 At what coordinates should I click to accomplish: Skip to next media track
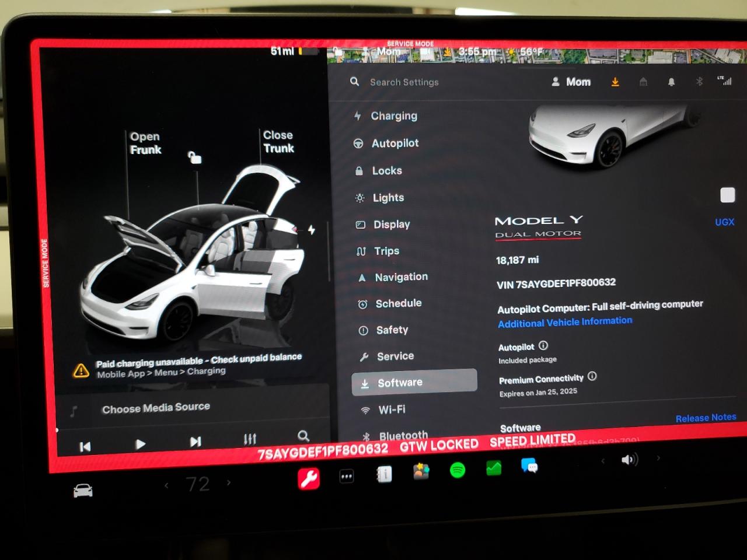[x=196, y=442]
